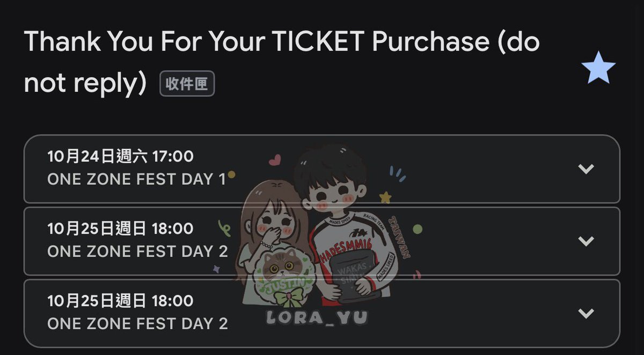This screenshot has height=355, width=644.
Task: Click the LORA_YU watermark text
Action: 318,317
